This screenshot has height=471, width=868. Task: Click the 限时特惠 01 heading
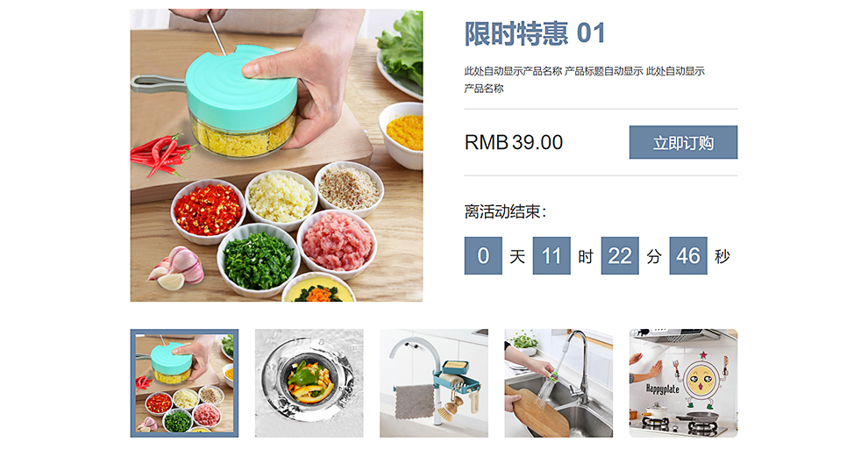pyautogui.click(x=535, y=33)
